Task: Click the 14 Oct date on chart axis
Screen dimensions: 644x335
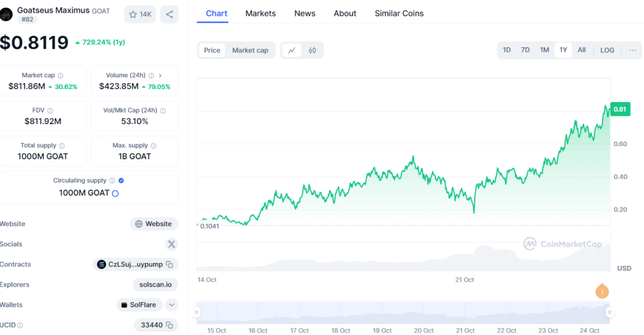Action: click(x=207, y=280)
